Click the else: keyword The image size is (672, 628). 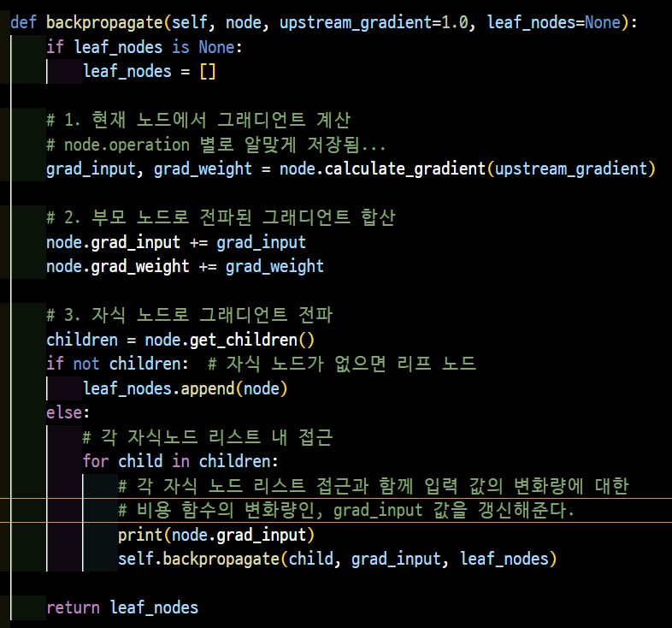pyautogui.click(x=68, y=412)
